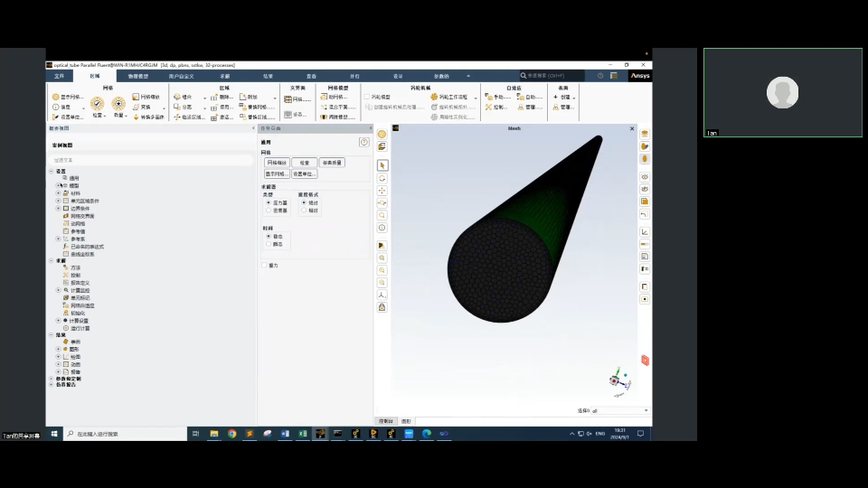
Task: Open the Check (检查) ribbon dropdown arrow
Action: 105,116
